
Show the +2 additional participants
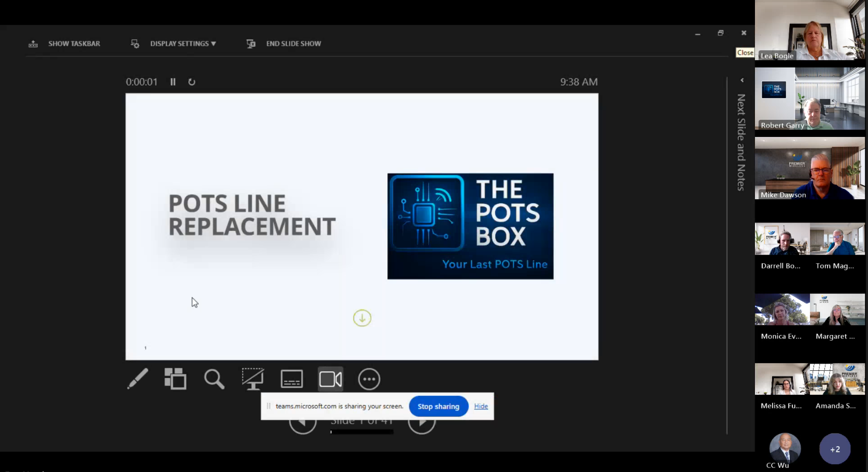click(835, 449)
